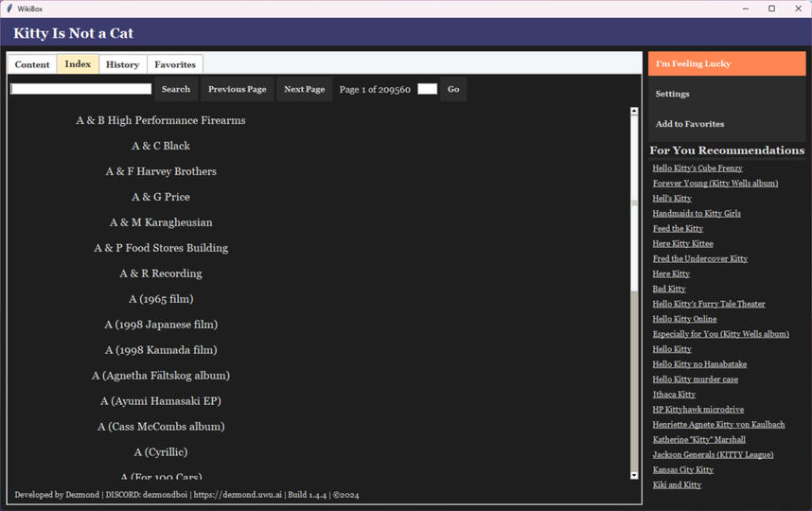Click the WikiBox feather icon in title bar
The width and height of the screenshot is (812, 511).
click(9, 9)
